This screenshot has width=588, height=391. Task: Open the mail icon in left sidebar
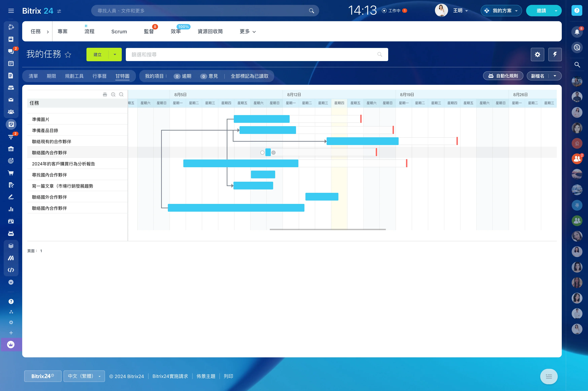[11, 100]
